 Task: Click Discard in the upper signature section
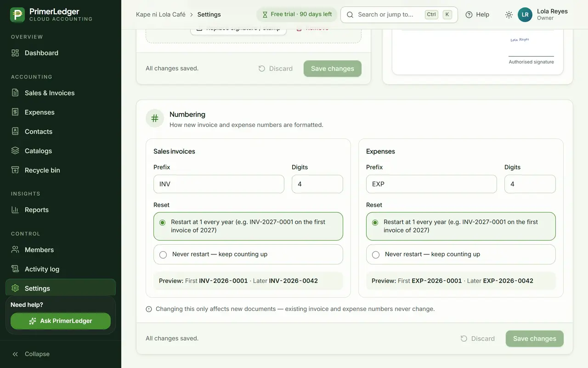pos(275,69)
